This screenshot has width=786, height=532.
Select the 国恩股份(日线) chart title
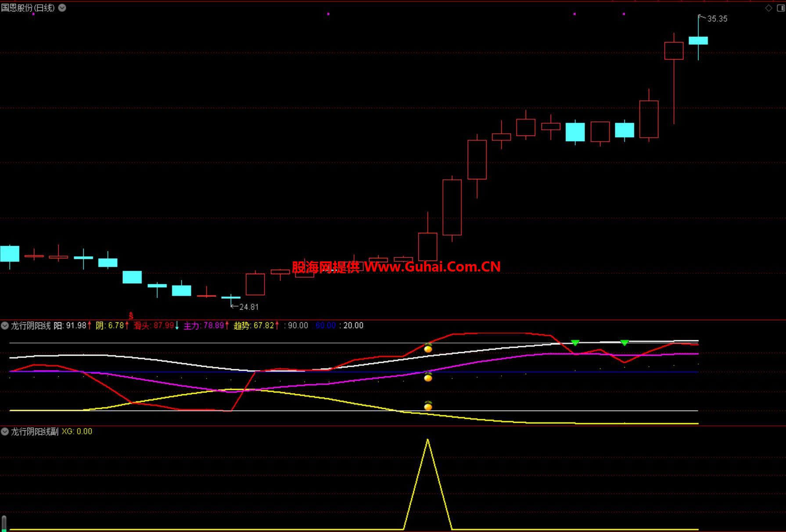click(28, 8)
